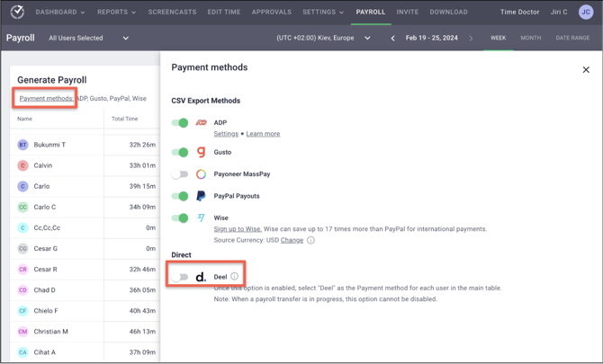Click the info icon next to Deel

pyautogui.click(x=235, y=277)
